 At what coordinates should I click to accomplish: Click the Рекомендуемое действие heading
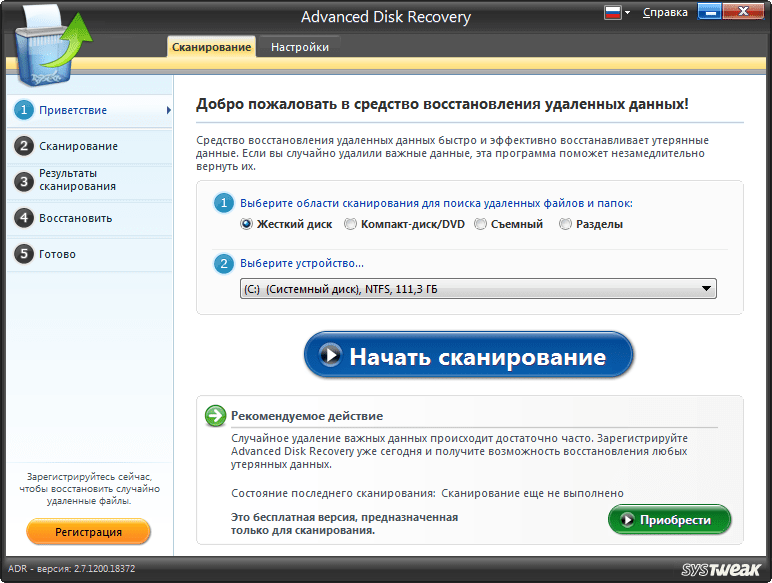(307, 416)
